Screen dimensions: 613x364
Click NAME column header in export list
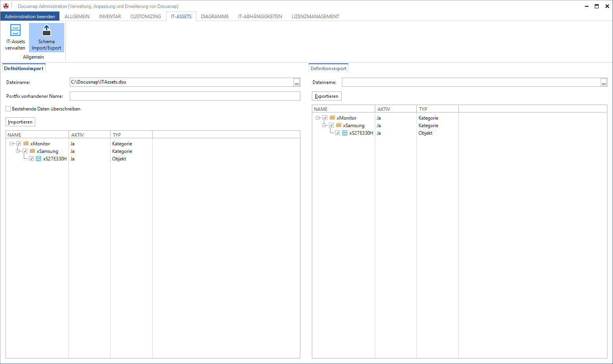tap(344, 109)
